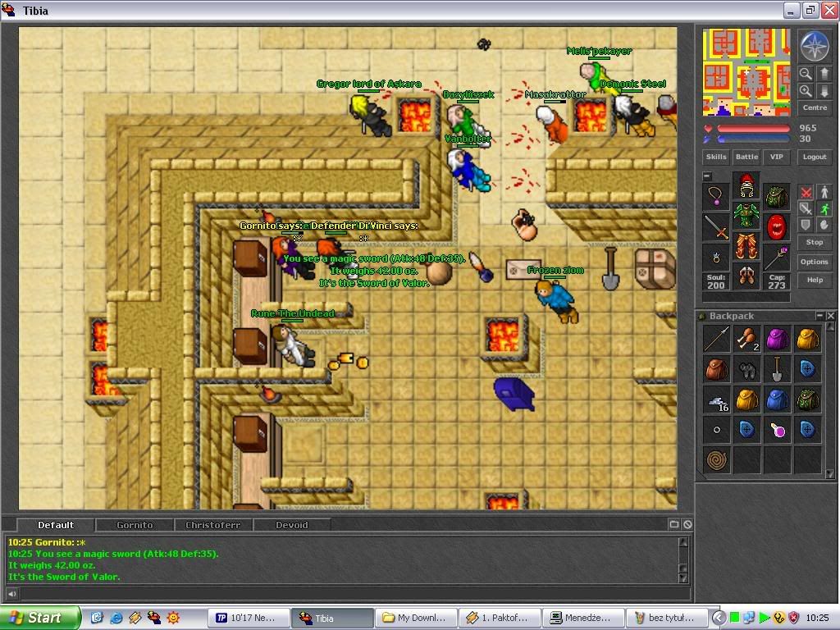Click the chat message input field
Viewport: 840px width, 630px height.
coord(354,594)
